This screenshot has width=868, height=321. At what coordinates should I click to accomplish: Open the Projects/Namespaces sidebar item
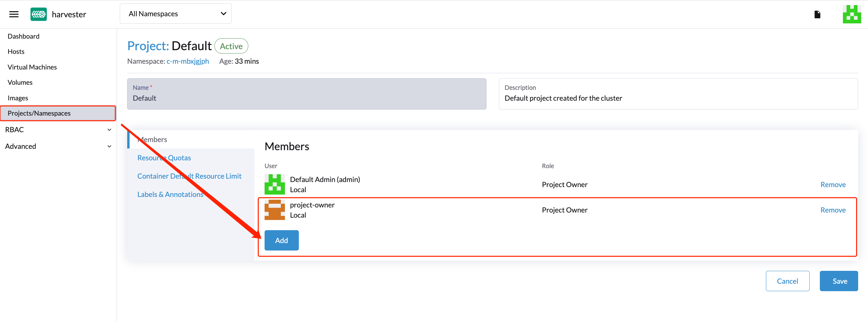[39, 113]
